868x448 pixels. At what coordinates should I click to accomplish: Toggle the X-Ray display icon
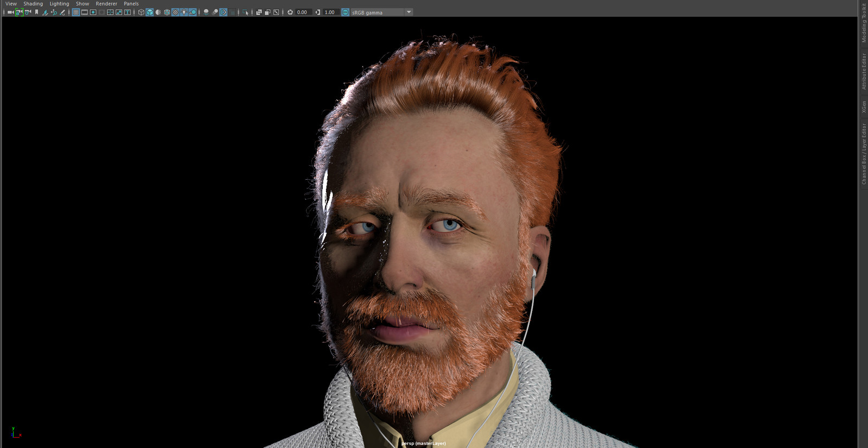259,12
